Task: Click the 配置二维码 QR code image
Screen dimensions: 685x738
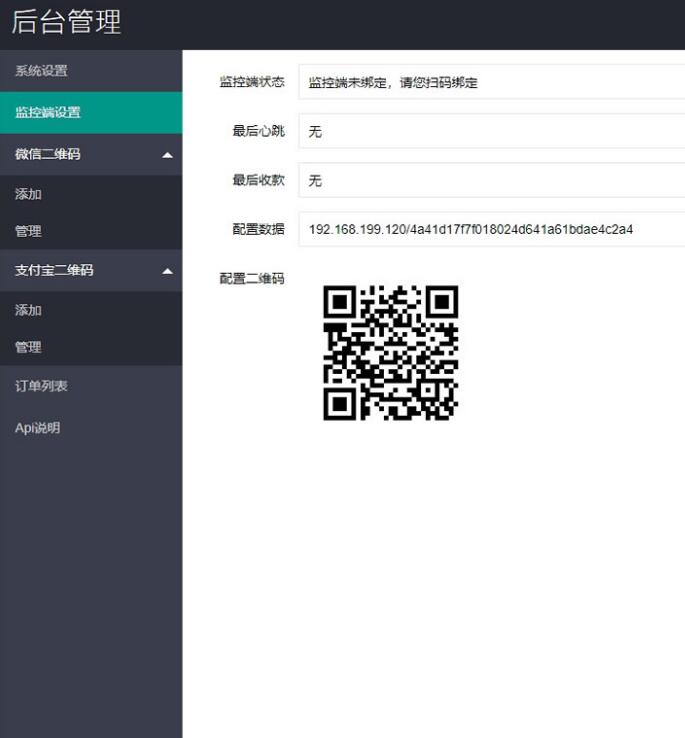Action: (x=390, y=353)
